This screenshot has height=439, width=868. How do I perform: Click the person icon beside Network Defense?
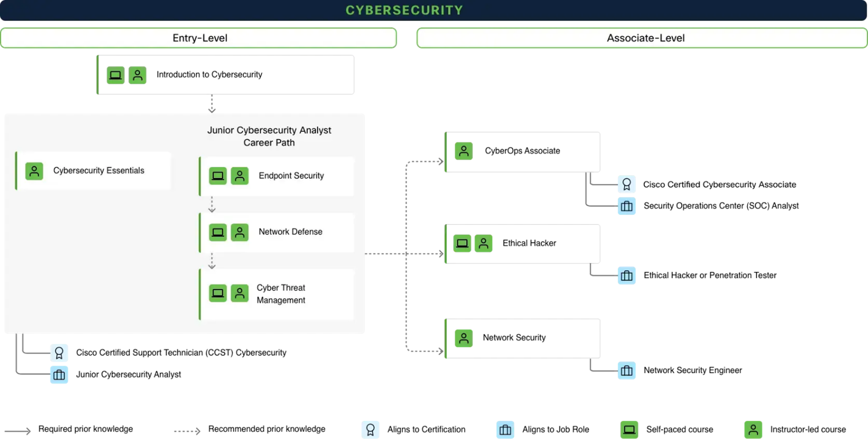pyautogui.click(x=239, y=232)
